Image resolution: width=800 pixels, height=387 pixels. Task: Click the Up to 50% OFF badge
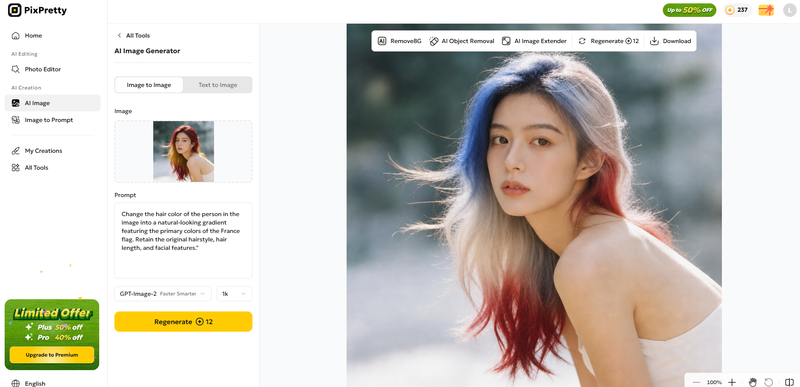tap(689, 10)
